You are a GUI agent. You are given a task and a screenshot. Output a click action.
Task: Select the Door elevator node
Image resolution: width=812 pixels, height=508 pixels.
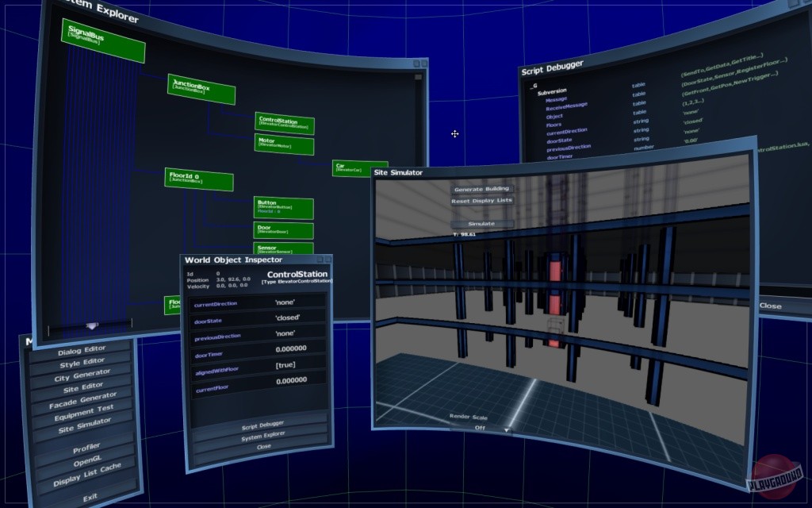pyautogui.click(x=283, y=230)
